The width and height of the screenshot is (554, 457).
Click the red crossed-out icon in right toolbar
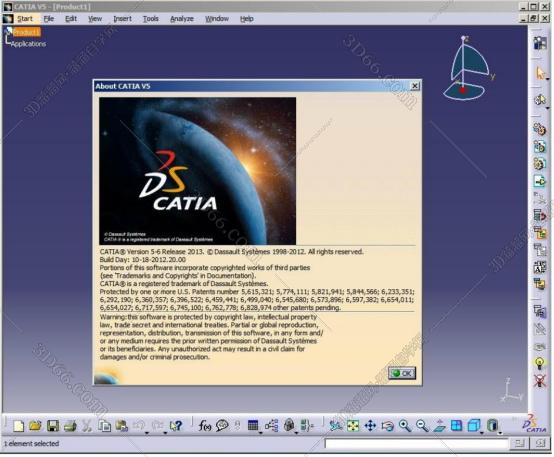point(540,381)
